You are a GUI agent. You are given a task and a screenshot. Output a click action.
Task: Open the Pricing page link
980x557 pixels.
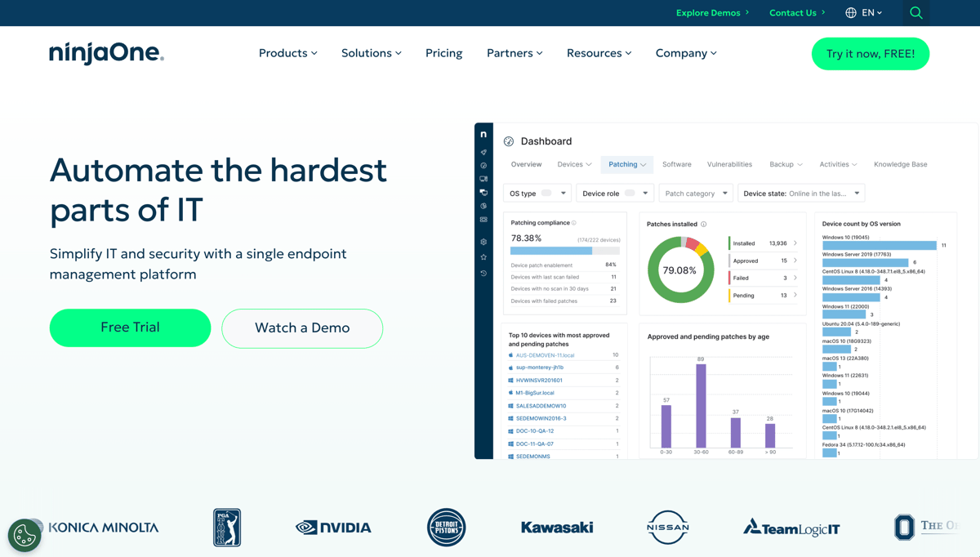[x=443, y=53]
